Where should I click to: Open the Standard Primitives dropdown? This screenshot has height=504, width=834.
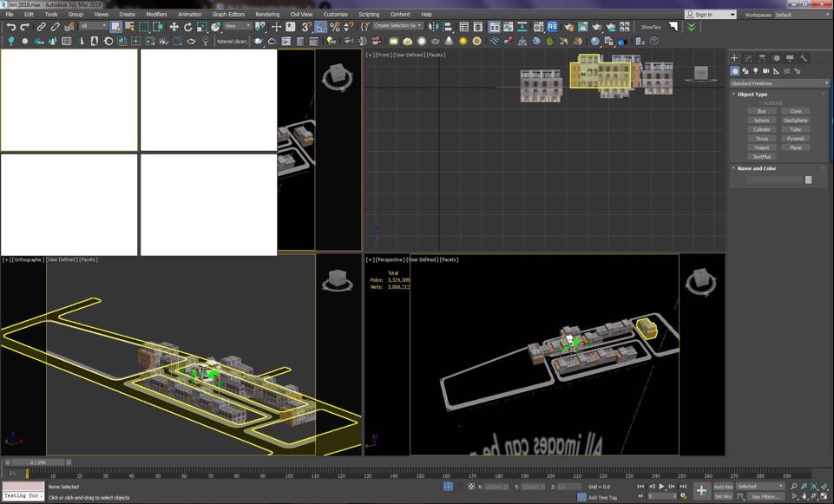[779, 83]
